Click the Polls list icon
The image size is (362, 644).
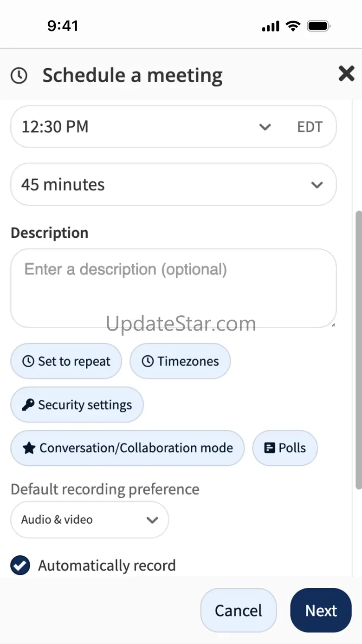point(269,448)
